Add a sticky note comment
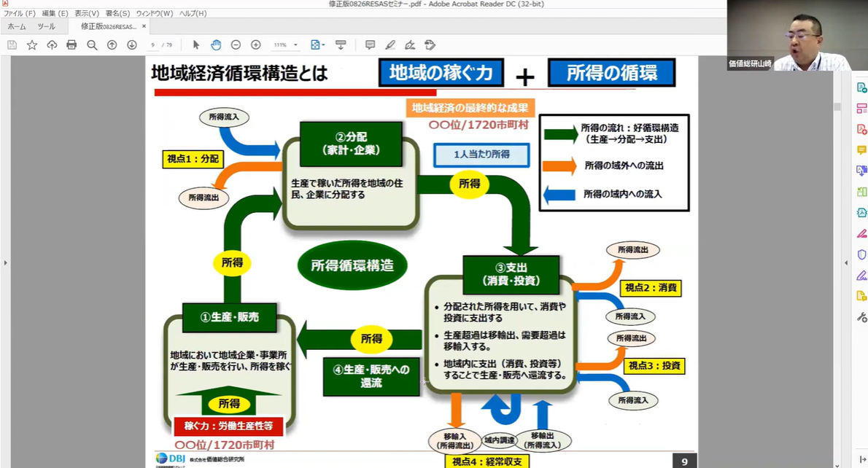 [x=371, y=44]
